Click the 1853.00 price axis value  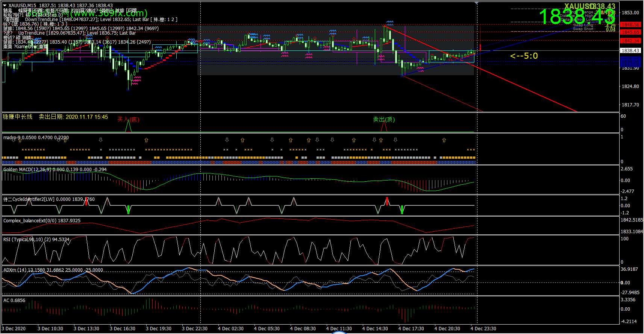[x=630, y=12]
